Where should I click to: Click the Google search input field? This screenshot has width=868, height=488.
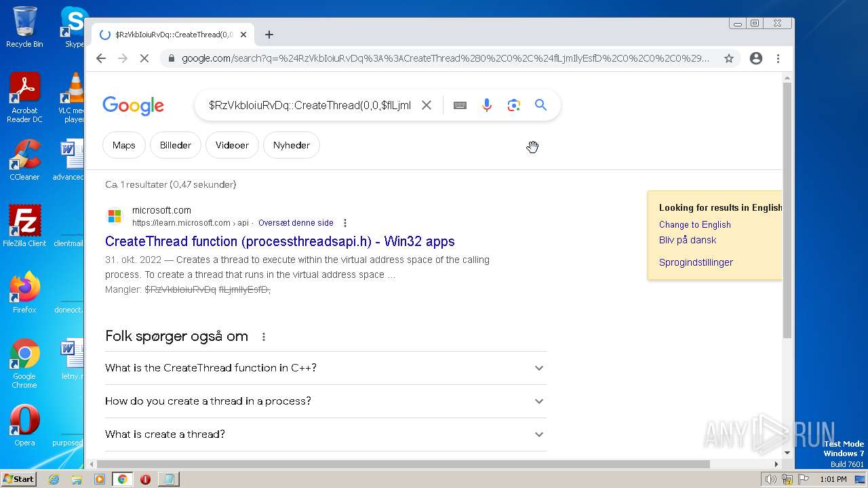click(x=310, y=105)
